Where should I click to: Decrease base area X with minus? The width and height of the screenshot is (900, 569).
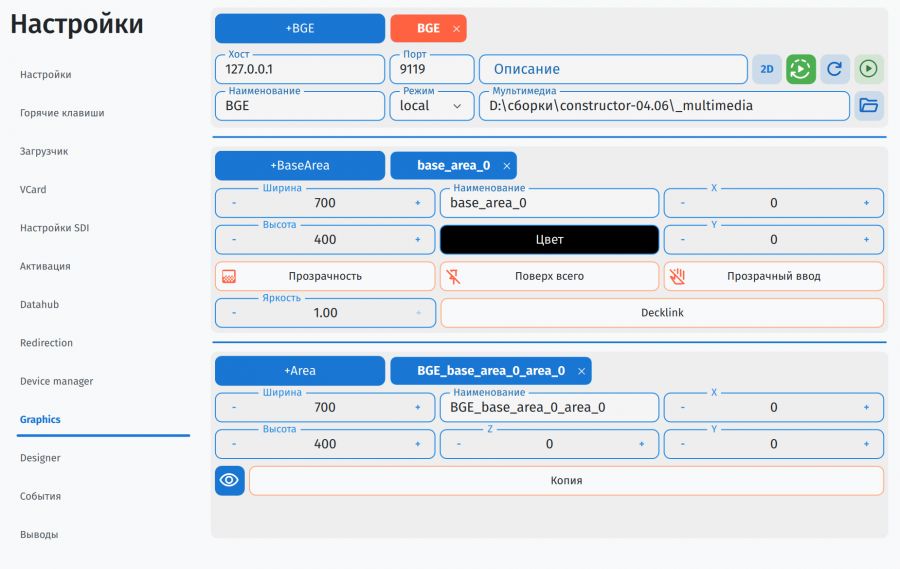(x=682, y=203)
